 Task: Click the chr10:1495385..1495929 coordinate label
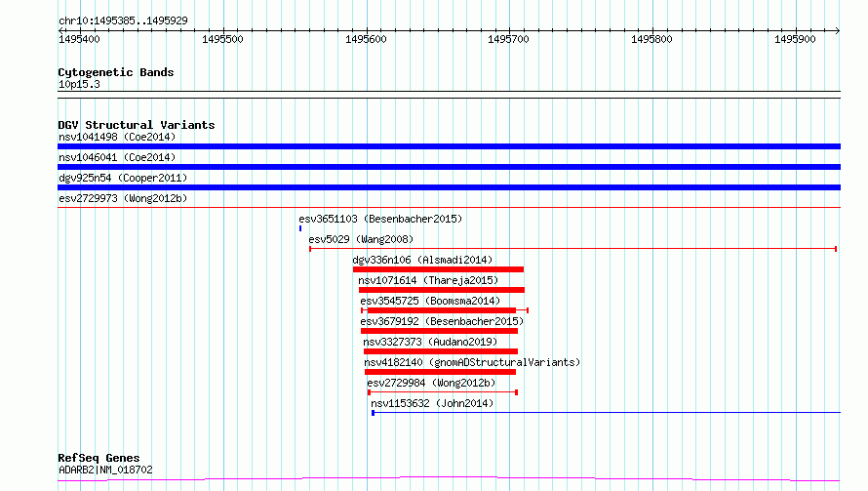pyautogui.click(x=123, y=20)
